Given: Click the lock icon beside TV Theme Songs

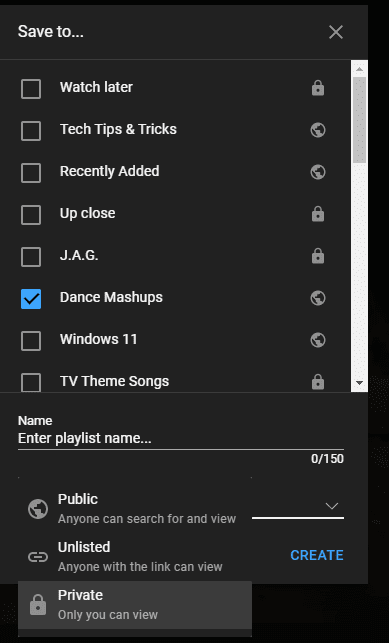Looking at the screenshot, I should (x=318, y=382).
